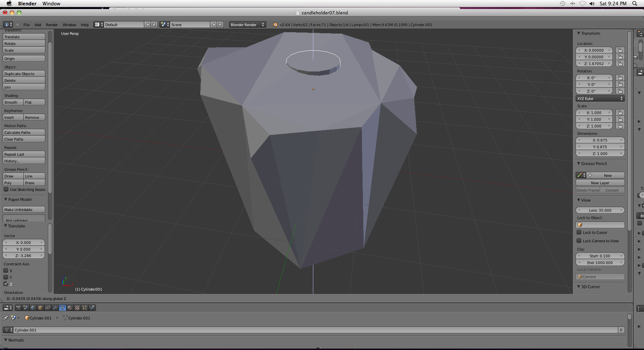The image size is (644, 350).
Task: Click the Make Unfoldable button
Action: [x=24, y=210]
